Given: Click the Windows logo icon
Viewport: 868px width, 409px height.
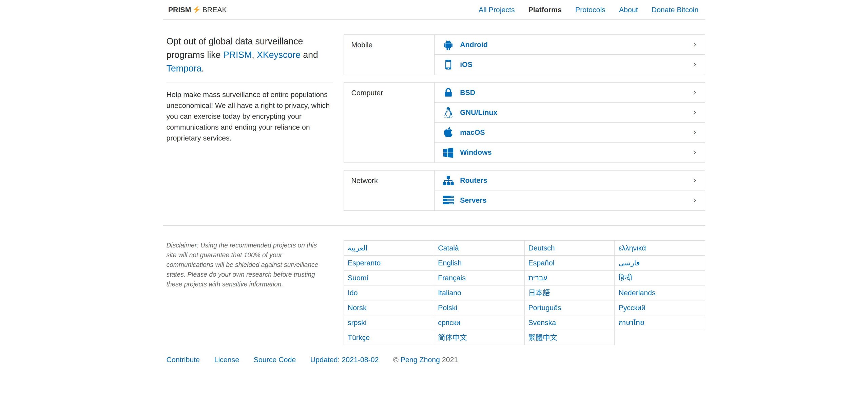Looking at the screenshot, I should click(x=448, y=152).
